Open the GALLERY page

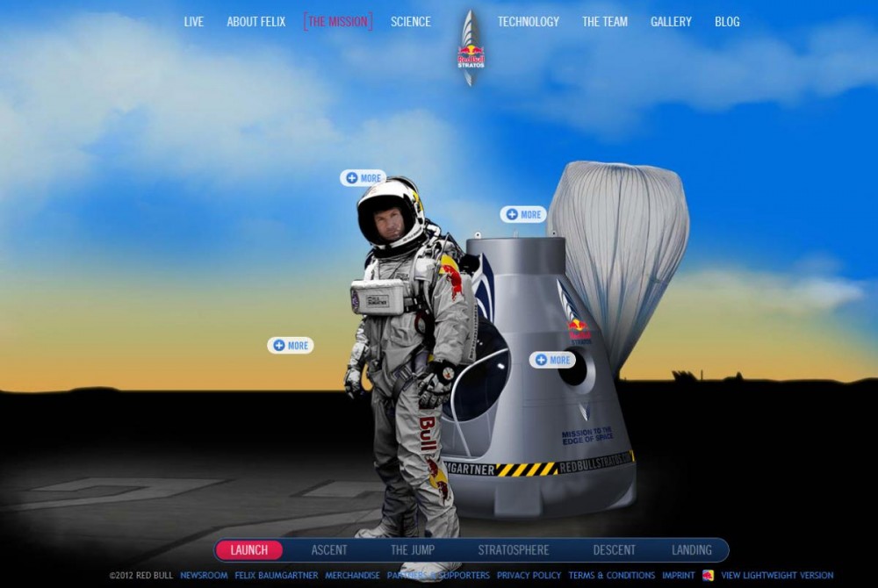point(671,22)
